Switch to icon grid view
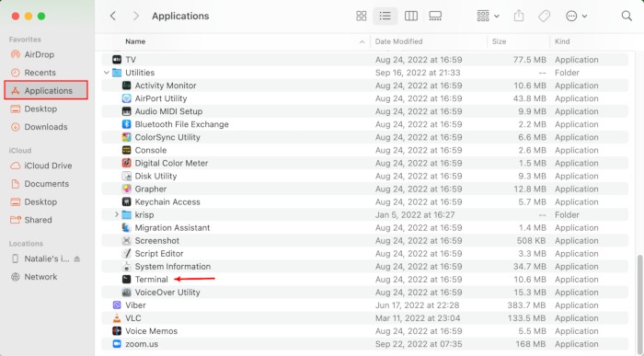 pyautogui.click(x=361, y=16)
